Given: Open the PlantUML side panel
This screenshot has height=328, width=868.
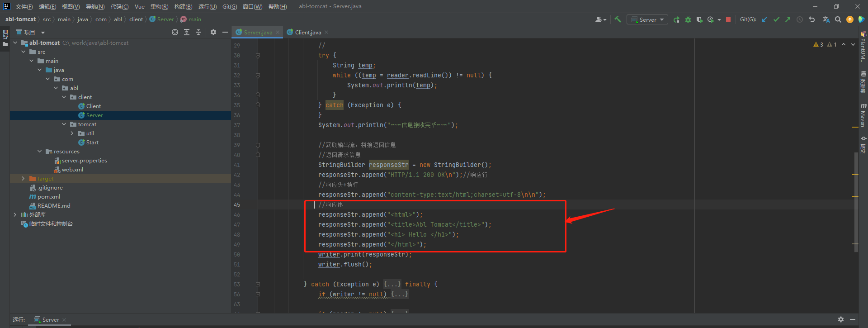Looking at the screenshot, I should [863, 46].
